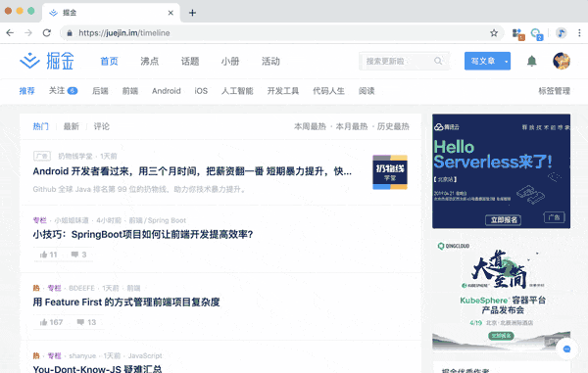The height and width of the screenshot is (373, 588).
Task: Switch to the 沸点 navigation item
Action: 150,61
